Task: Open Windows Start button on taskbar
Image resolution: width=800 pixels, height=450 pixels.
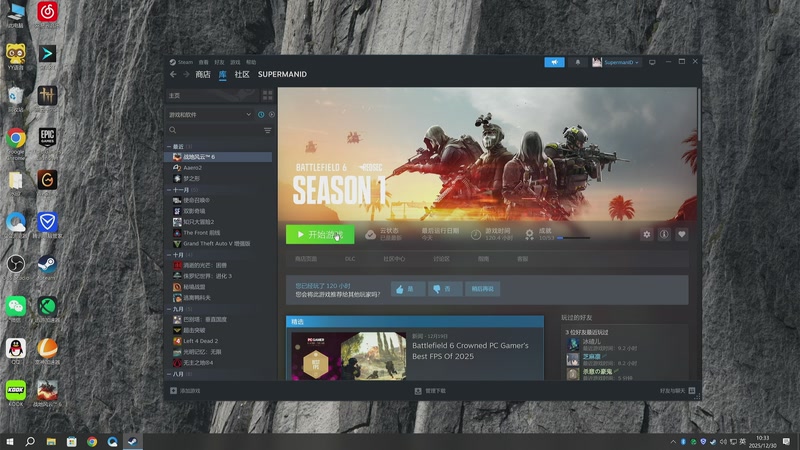Action: (x=10, y=441)
